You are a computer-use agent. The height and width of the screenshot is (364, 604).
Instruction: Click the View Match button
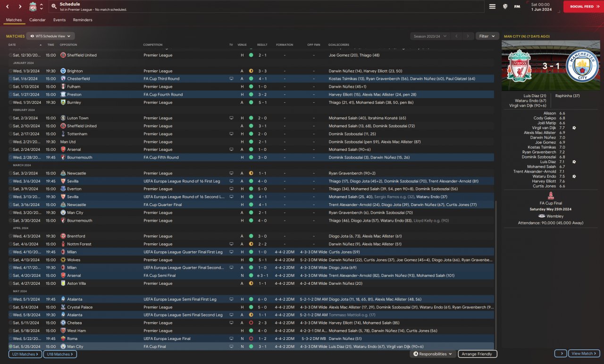pyautogui.click(x=584, y=354)
